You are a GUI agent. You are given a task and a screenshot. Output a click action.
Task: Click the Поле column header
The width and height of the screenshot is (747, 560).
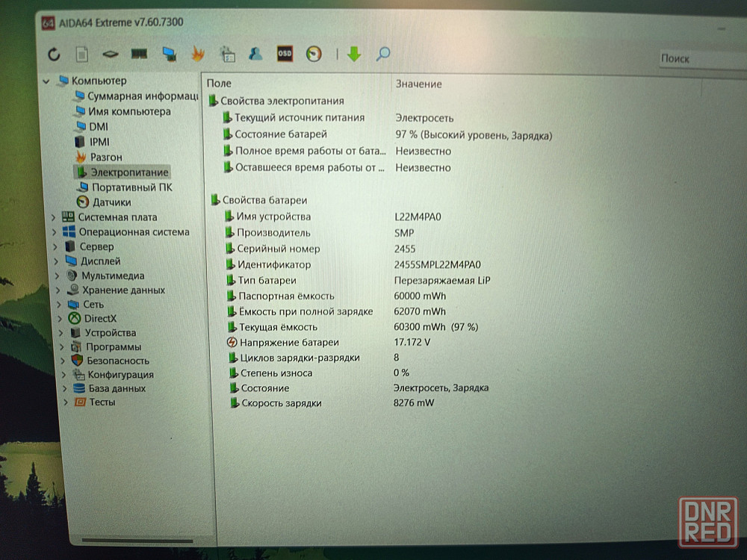[219, 84]
